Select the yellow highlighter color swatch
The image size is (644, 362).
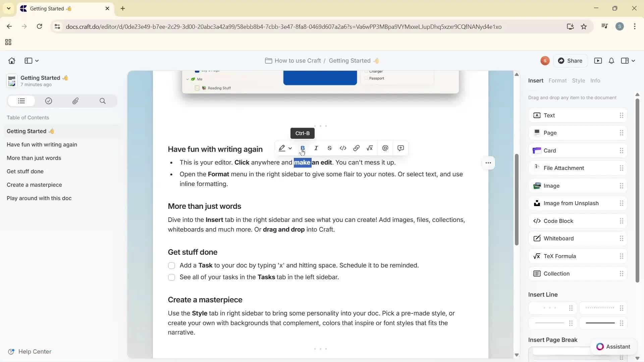pyautogui.click(x=282, y=148)
